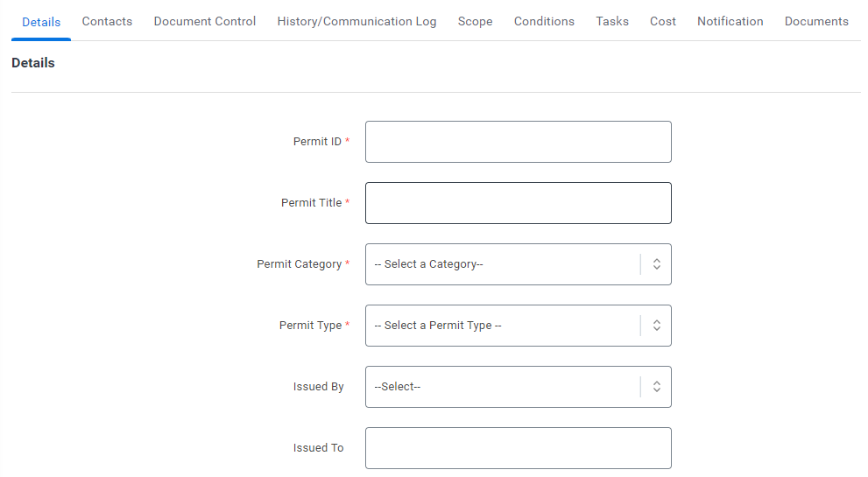The image size is (868, 477).
Task: Expand the Permit Type dropdown
Action: pyautogui.click(x=519, y=326)
